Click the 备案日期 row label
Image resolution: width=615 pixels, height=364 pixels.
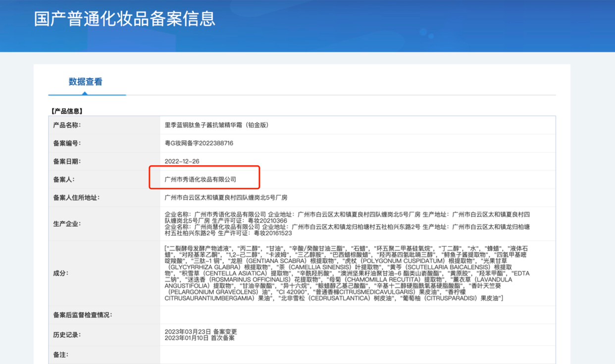pos(67,161)
